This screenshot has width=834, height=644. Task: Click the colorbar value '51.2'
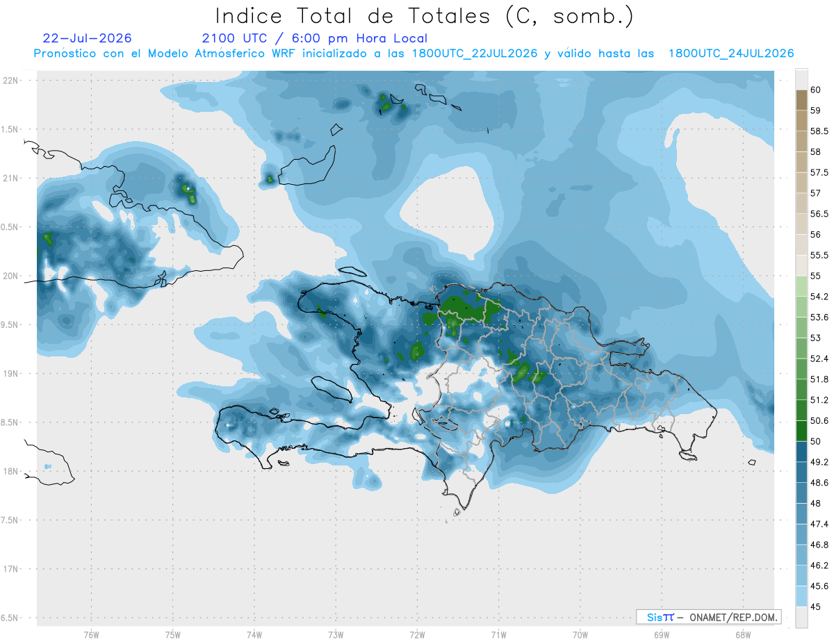coord(819,400)
